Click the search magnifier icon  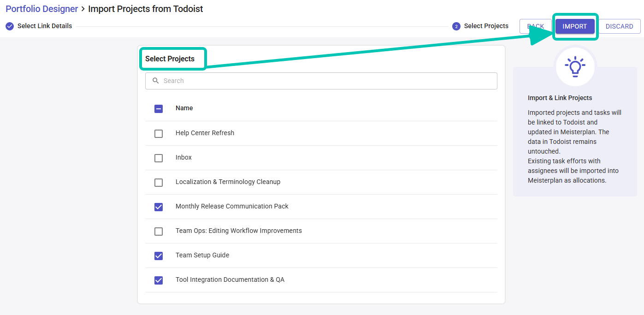156,81
